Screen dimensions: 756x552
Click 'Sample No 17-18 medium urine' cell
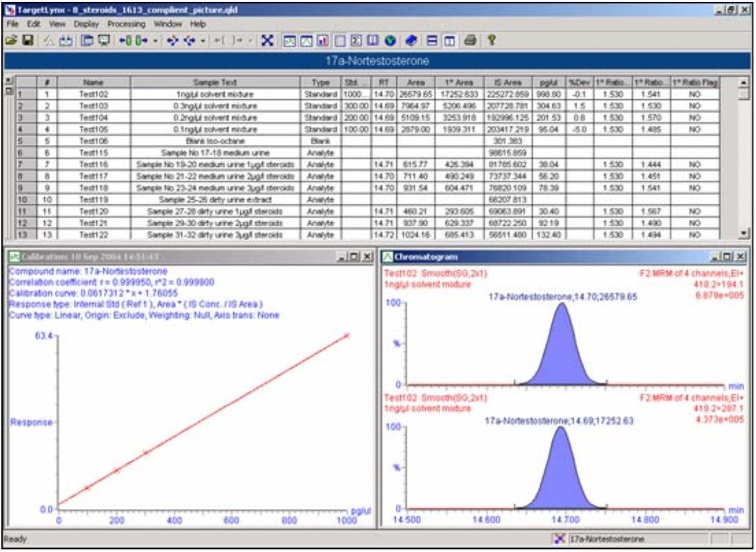coord(215,152)
